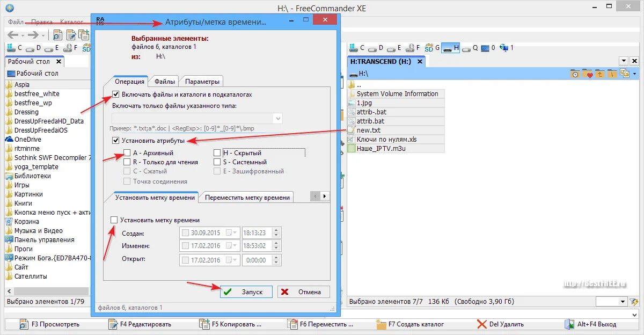This screenshot has width=644, height=335.
Task: Open the Файл menu
Action: [x=16, y=22]
